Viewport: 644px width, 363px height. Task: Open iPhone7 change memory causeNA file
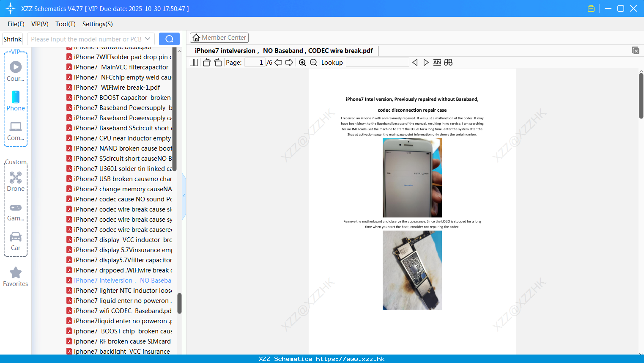point(119,189)
